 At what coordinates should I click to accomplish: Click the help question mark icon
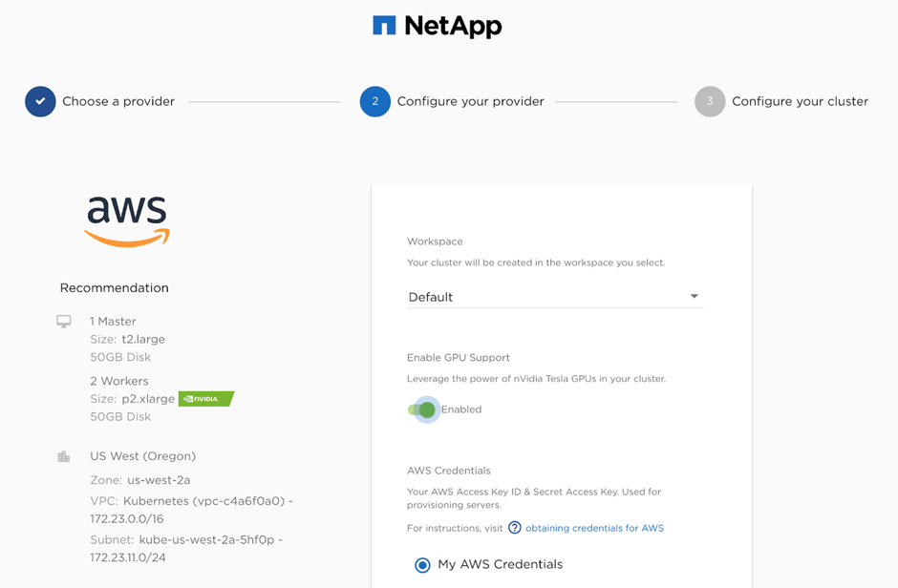pyautogui.click(x=515, y=528)
